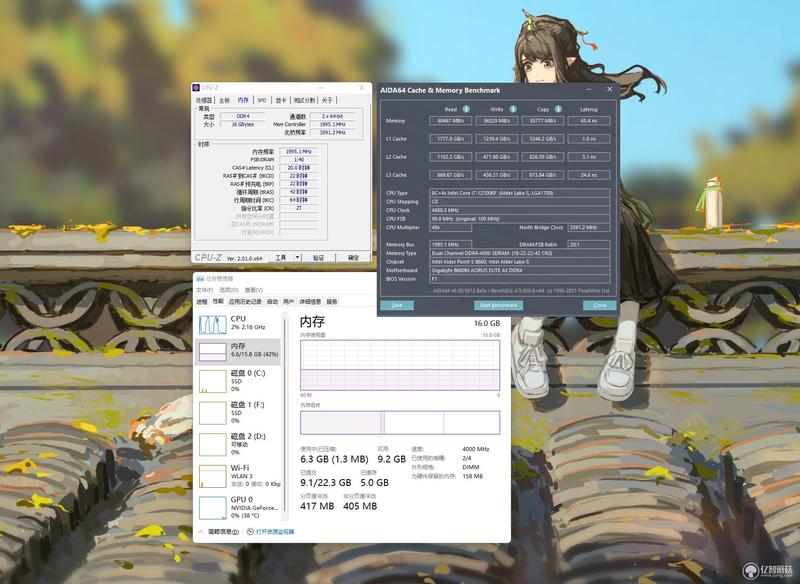This screenshot has width=800, height=584.
Task: Open the 显卡 tab in CPU-Z
Action: tap(281, 100)
